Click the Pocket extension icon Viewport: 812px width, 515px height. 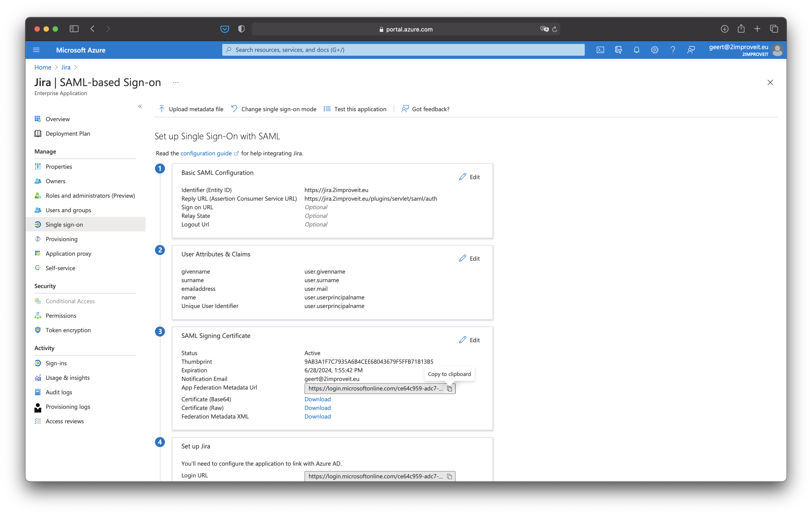[225, 29]
